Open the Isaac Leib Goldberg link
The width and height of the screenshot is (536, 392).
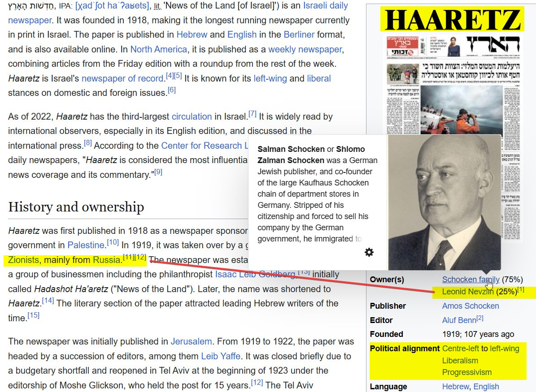click(x=255, y=274)
